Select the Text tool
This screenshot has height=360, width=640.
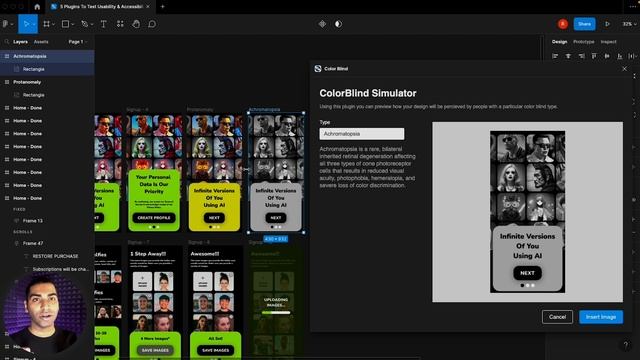pos(103,24)
